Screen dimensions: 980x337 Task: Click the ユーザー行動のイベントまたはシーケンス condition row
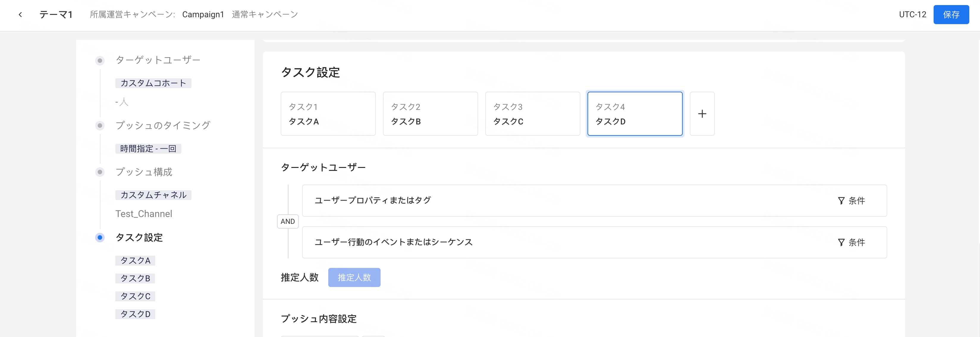coord(594,242)
